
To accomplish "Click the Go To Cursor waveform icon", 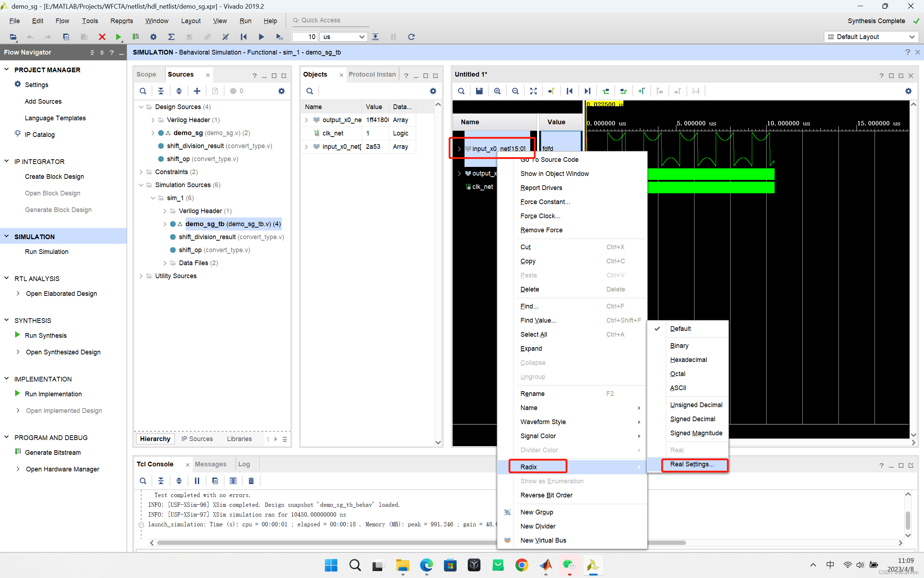I will click(552, 91).
